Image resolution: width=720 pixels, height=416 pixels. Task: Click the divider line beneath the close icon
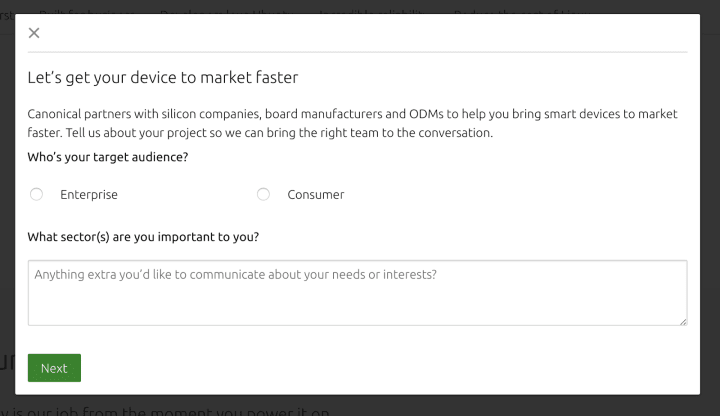tap(357, 52)
